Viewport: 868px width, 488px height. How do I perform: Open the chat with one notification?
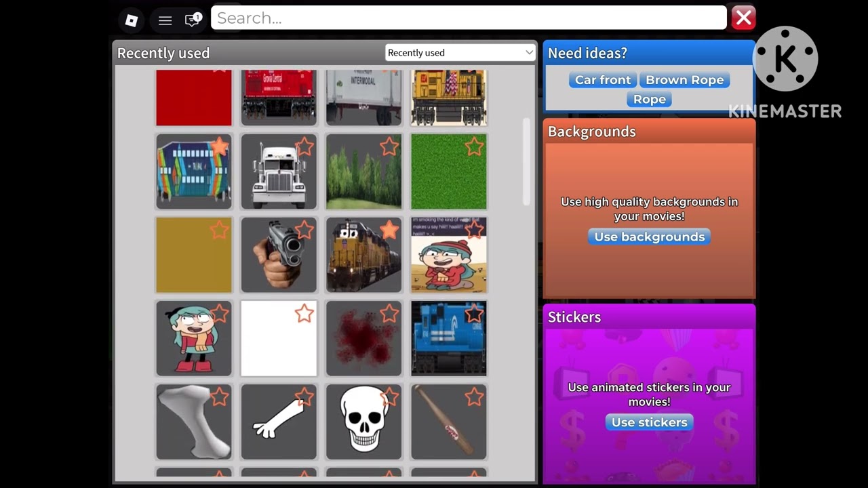click(x=193, y=20)
